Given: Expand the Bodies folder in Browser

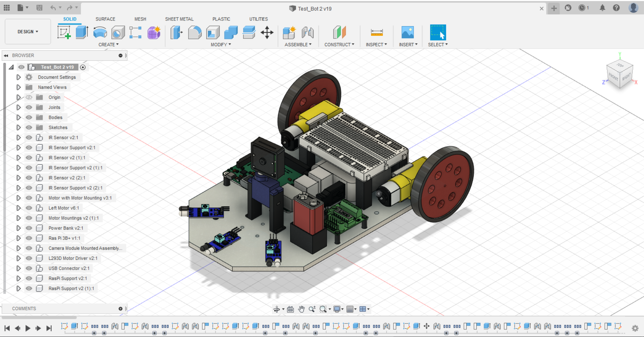Looking at the screenshot, I should 18,117.
